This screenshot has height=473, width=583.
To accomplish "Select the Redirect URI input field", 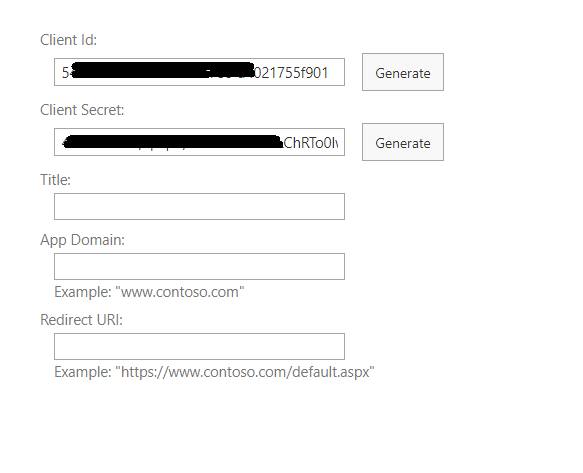I will (199, 346).
